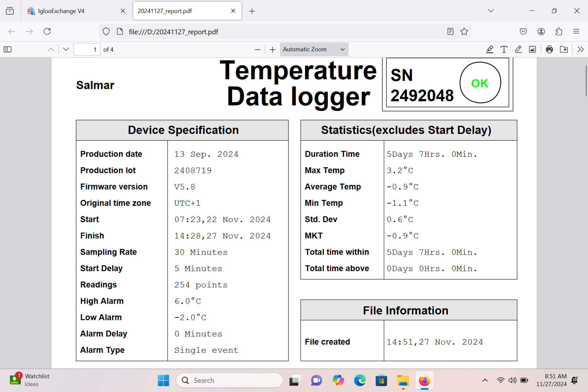588x392 pixels.
Task: Reload the current page
Action: click(47, 31)
